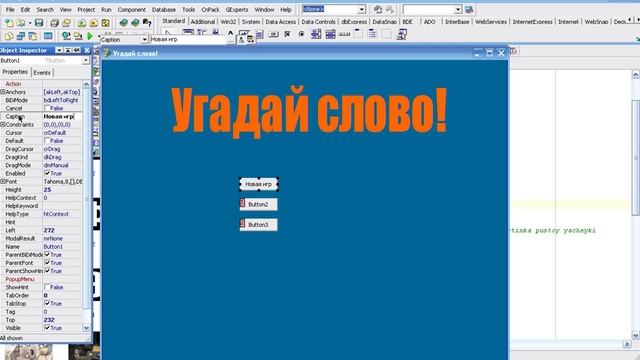Select the Button component (OK) in palette
This screenshot has height=360, width=640.
pyautogui.click(x=273, y=34)
